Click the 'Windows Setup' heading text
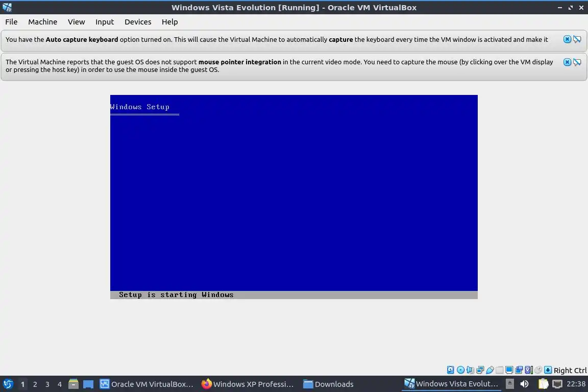This screenshot has height=392, width=588. (x=140, y=107)
